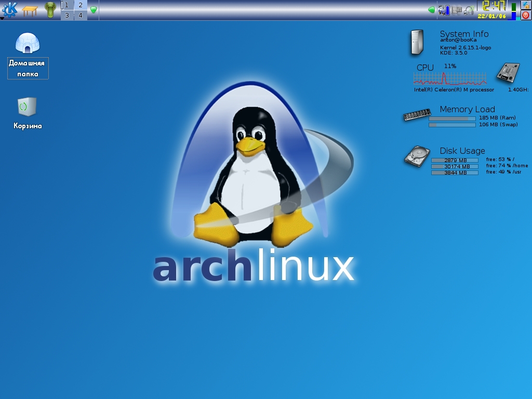Viewport: 532px width, 399px height.
Task: Click the date 22/01/06 in panel
Action: pos(491,16)
